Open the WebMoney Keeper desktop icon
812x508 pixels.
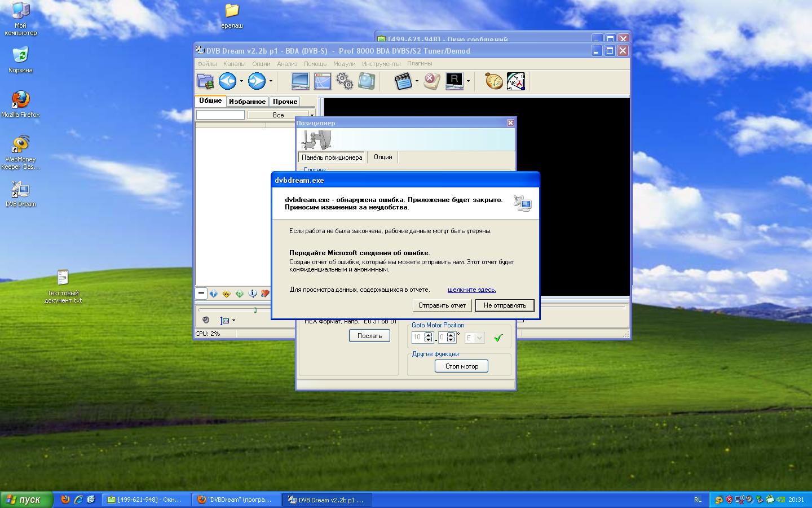tap(20, 152)
